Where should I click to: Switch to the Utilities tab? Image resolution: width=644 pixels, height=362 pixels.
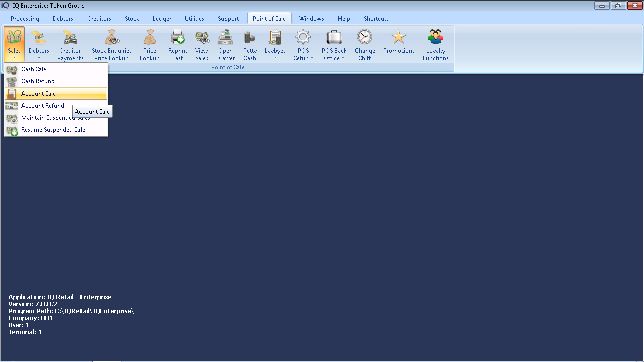[194, 19]
